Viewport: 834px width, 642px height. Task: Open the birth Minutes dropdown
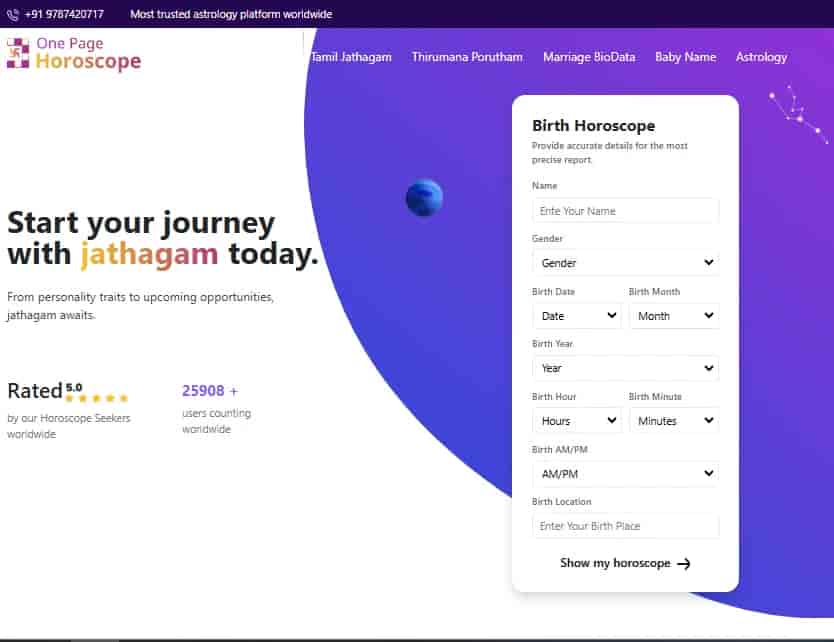(673, 421)
